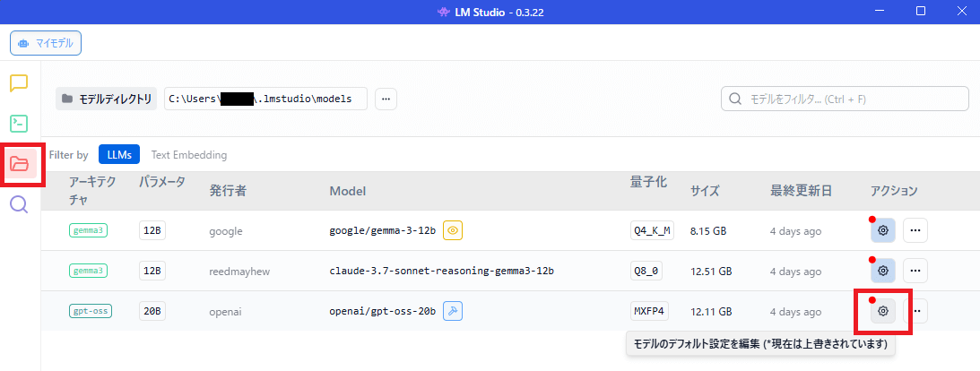Click the MXFP4 quantization badge
980x371 pixels.
[649, 310]
